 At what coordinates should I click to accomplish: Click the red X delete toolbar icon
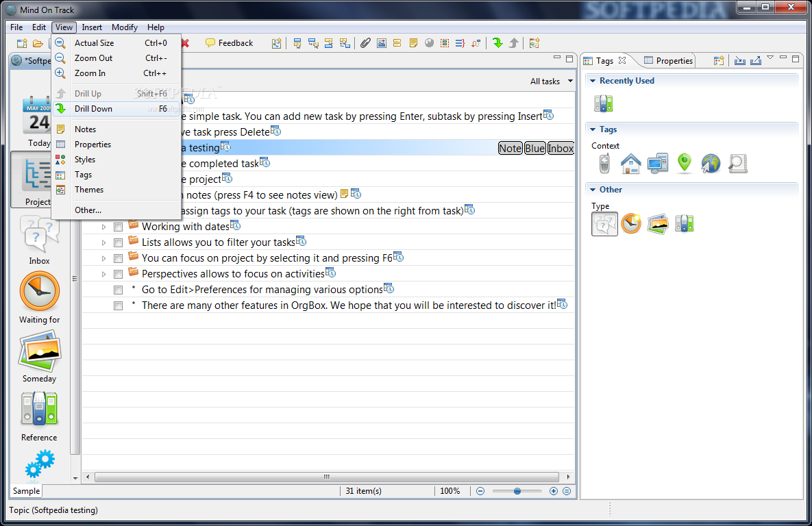pos(185,43)
